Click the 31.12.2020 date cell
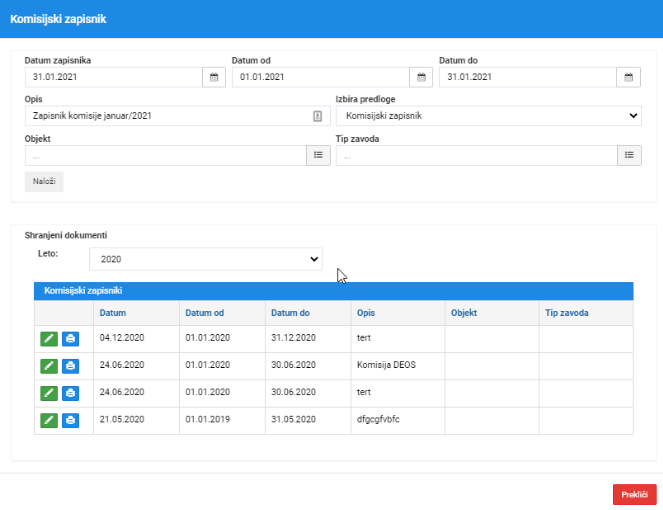 point(308,339)
